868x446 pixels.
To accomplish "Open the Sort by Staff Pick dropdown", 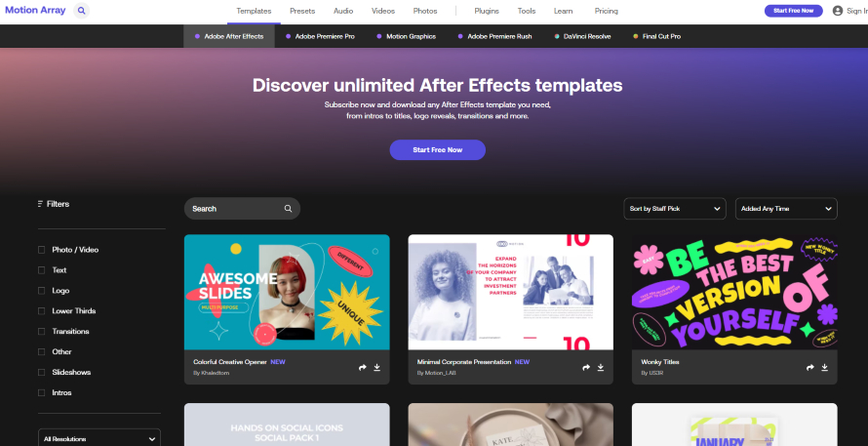I will tap(675, 209).
